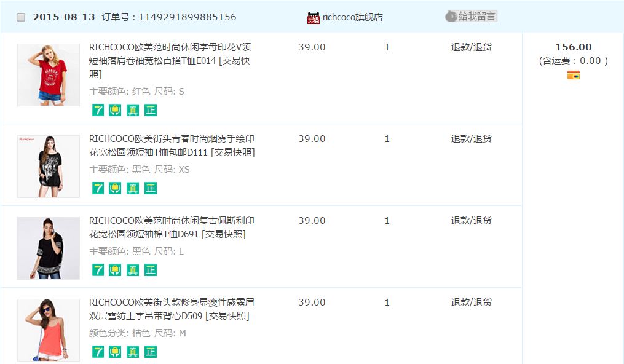Click 退款/退货 for the E014 item

tap(471, 47)
